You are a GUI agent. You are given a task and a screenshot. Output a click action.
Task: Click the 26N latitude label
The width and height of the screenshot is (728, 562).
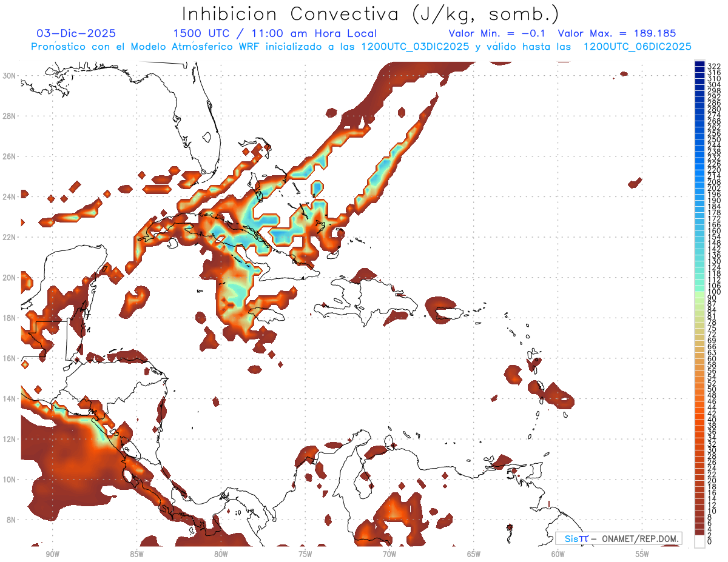(x=10, y=156)
